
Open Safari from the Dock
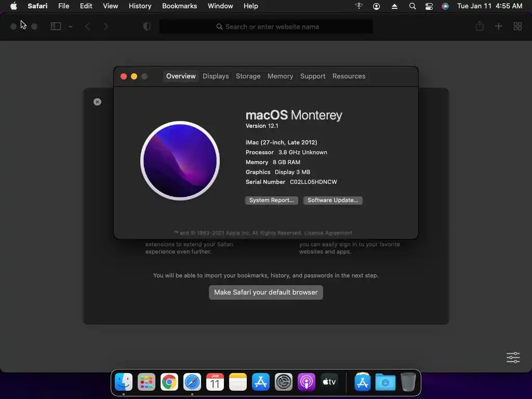click(x=192, y=382)
